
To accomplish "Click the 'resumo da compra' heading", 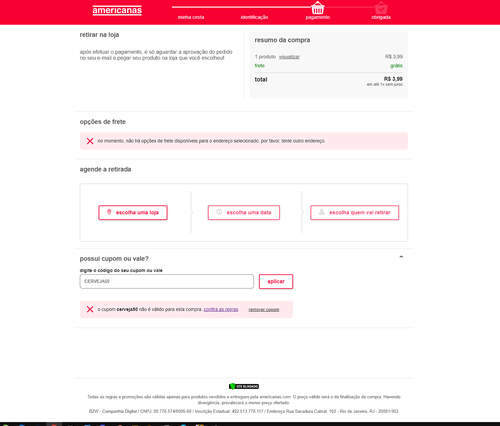I will tap(282, 40).
